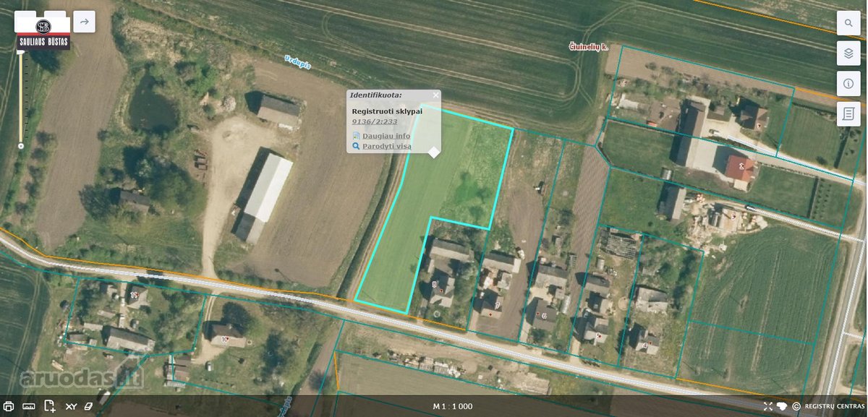Open parcel link 9136/2:233
Screen dimensions: 868x417
pos(374,121)
